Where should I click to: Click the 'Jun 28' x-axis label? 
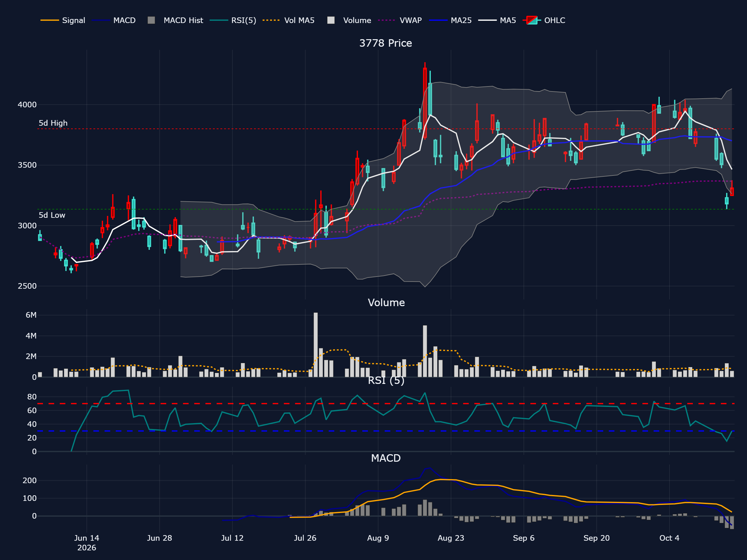click(159, 538)
